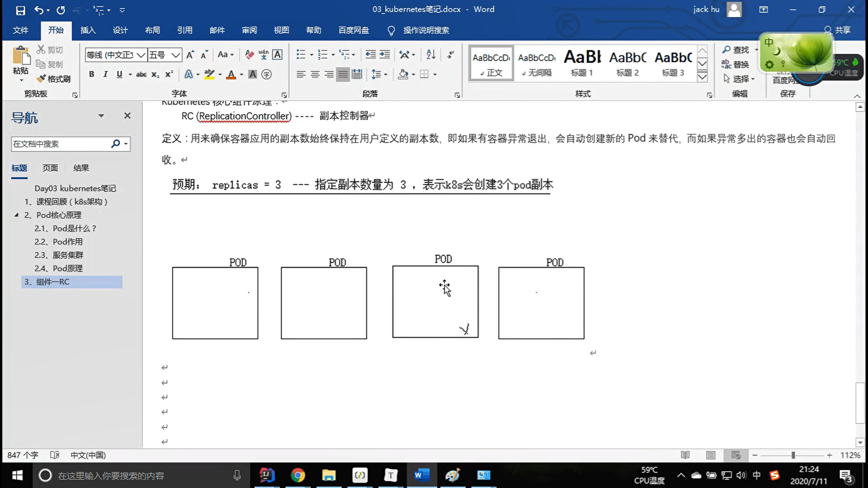Center-align the paragraph text

[315, 75]
